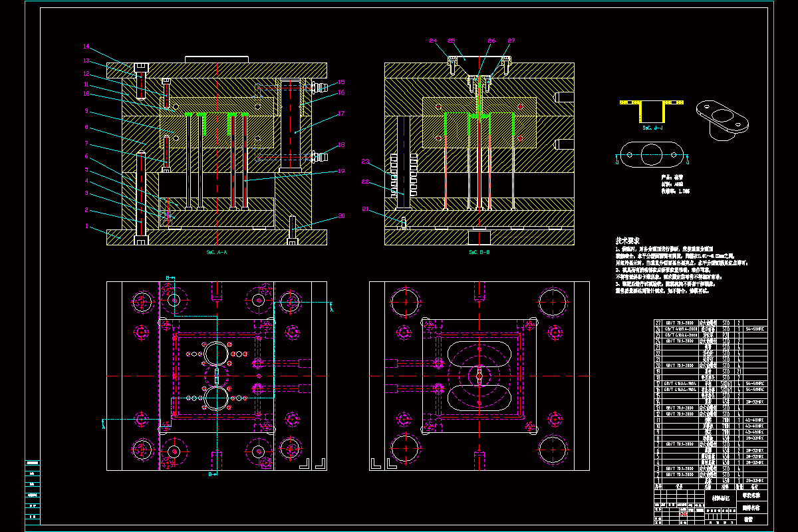Click part balloon number 18
This screenshot has height=532, width=798.
(x=341, y=144)
